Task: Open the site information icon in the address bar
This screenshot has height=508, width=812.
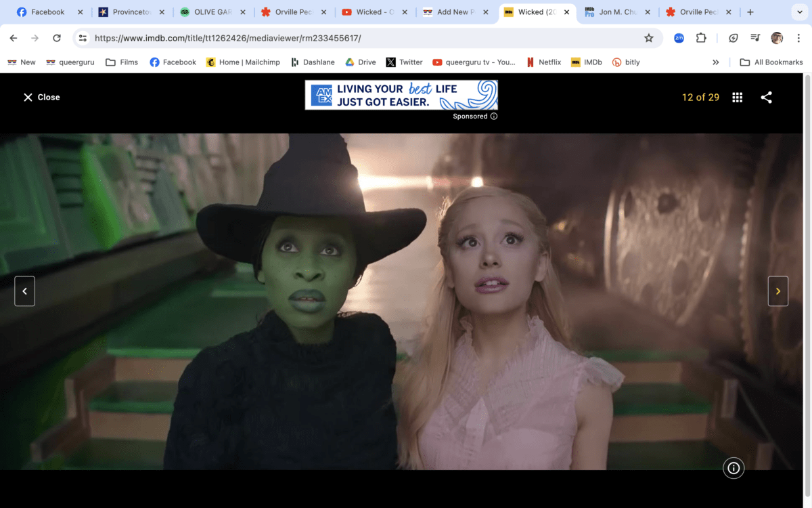Action: point(83,38)
